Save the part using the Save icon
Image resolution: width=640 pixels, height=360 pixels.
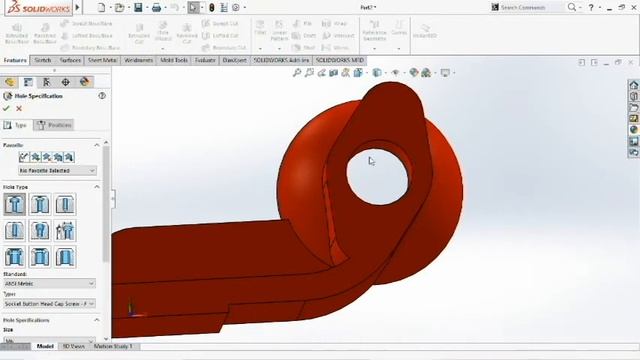click(x=138, y=7)
